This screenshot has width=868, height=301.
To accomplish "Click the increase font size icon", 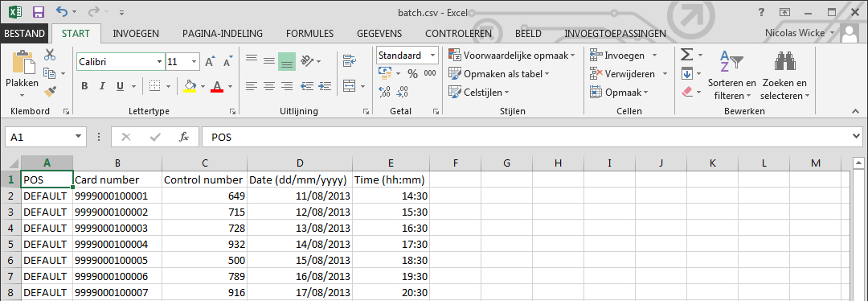I will [x=210, y=61].
